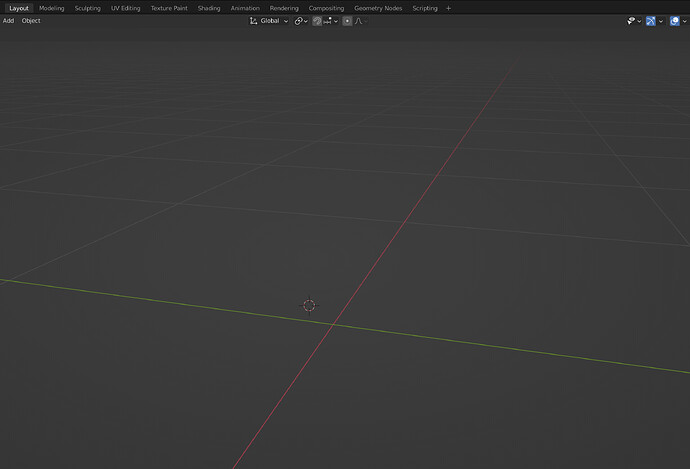Open the gizmo options dropdown arrow

coord(661,21)
